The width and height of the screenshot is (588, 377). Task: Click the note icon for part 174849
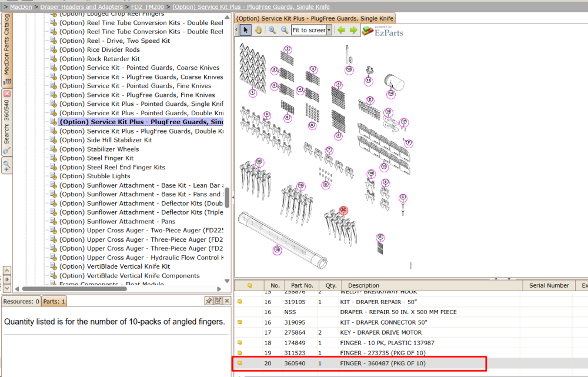click(x=240, y=342)
